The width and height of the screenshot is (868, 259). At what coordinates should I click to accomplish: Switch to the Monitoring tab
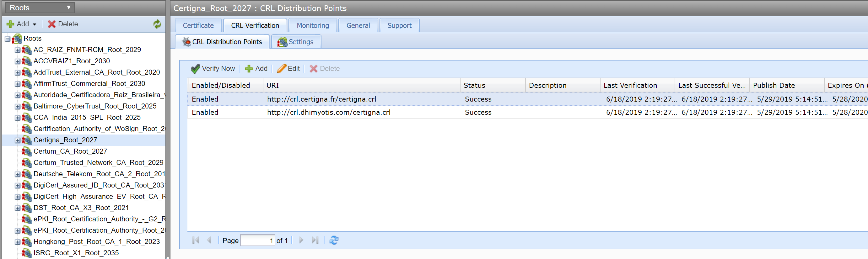coord(312,26)
